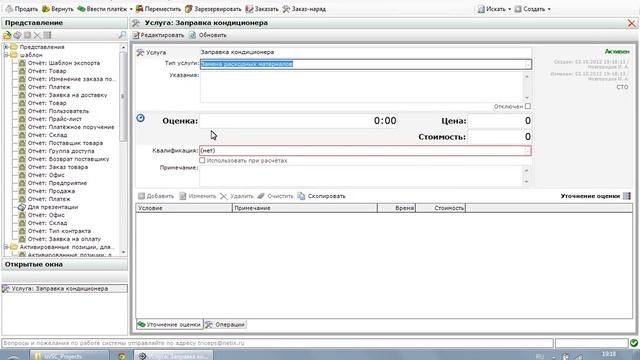Click the Искать search icon

tap(481, 9)
